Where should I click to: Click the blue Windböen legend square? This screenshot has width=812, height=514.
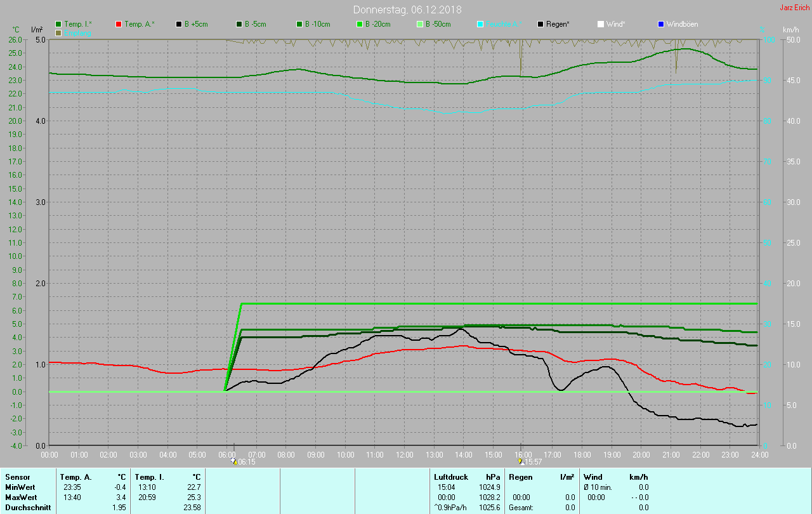661,24
